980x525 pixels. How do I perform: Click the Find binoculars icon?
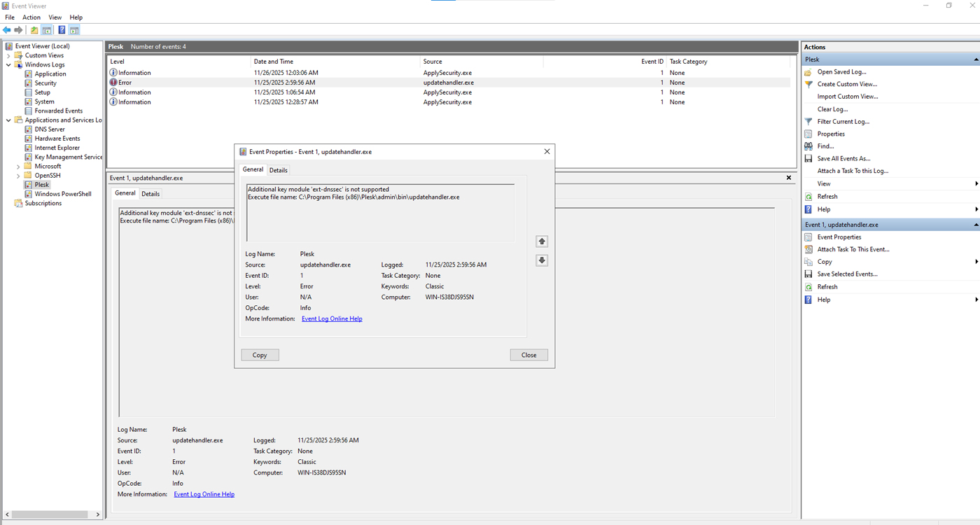click(x=808, y=146)
